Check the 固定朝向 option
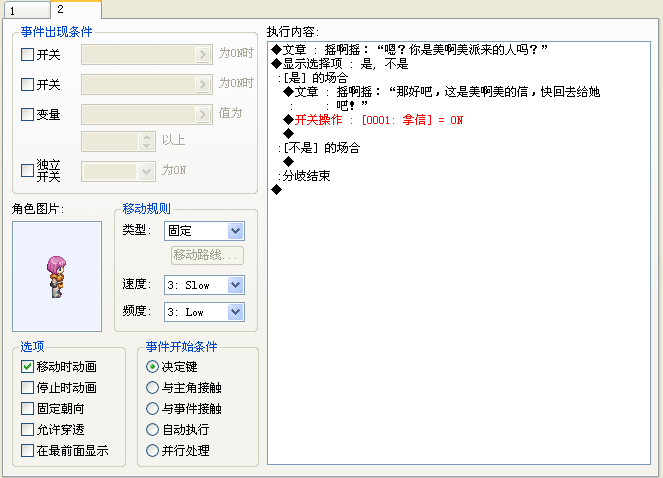The height and width of the screenshot is (478, 663). pyautogui.click(x=27, y=409)
